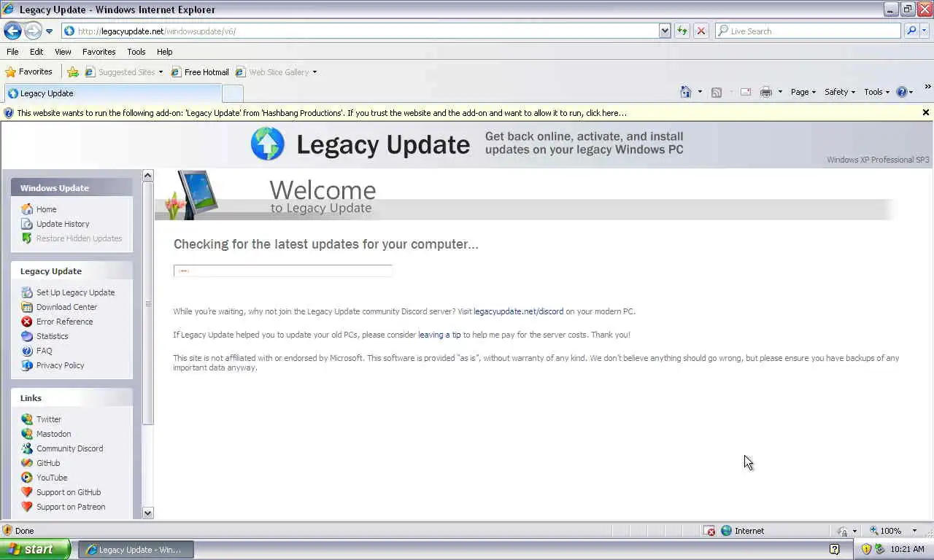Click the Read Mail icon
This screenshot has width=934, height=560.
tap(746, 92)
